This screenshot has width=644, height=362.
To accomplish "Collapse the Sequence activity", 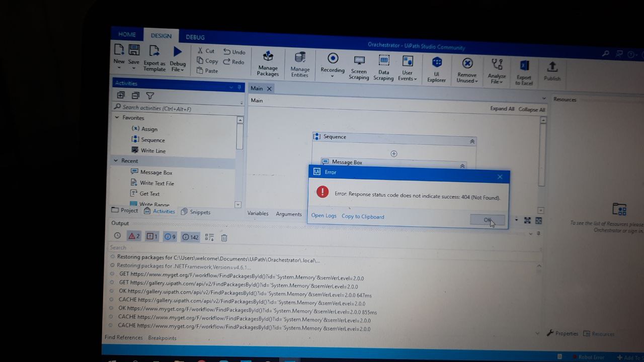I will click(472, 142).
